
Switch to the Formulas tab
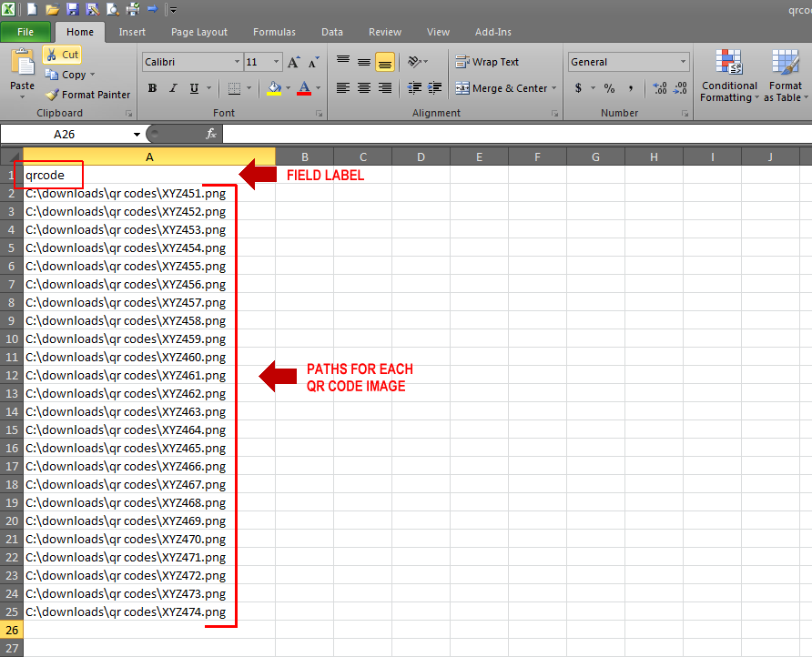click(x=275, y=32)
